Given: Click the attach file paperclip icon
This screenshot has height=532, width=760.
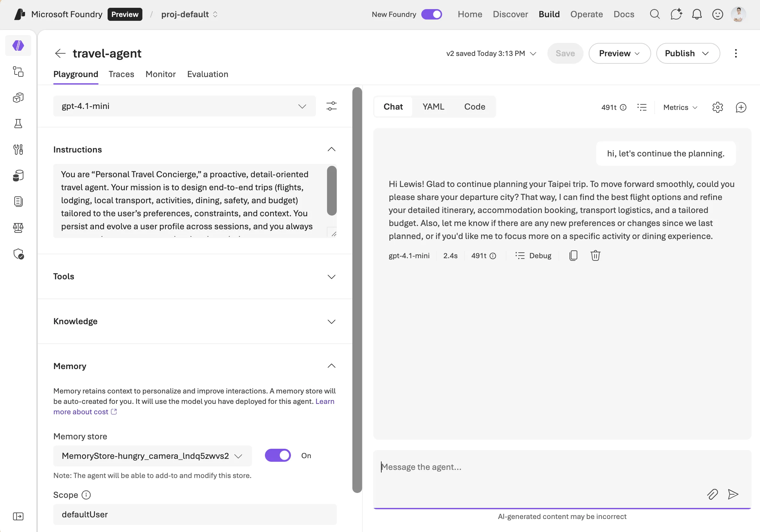Looking at the screenshot, I should 712,494.
